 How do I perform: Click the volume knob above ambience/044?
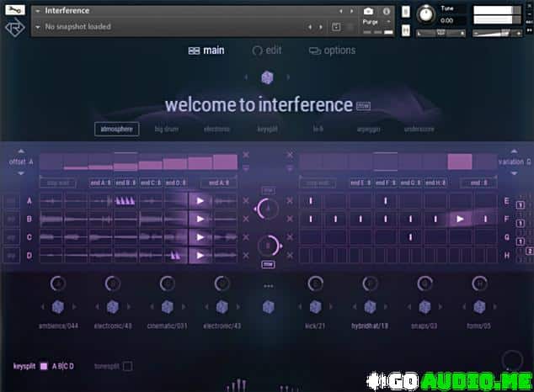tap(58, 283)
